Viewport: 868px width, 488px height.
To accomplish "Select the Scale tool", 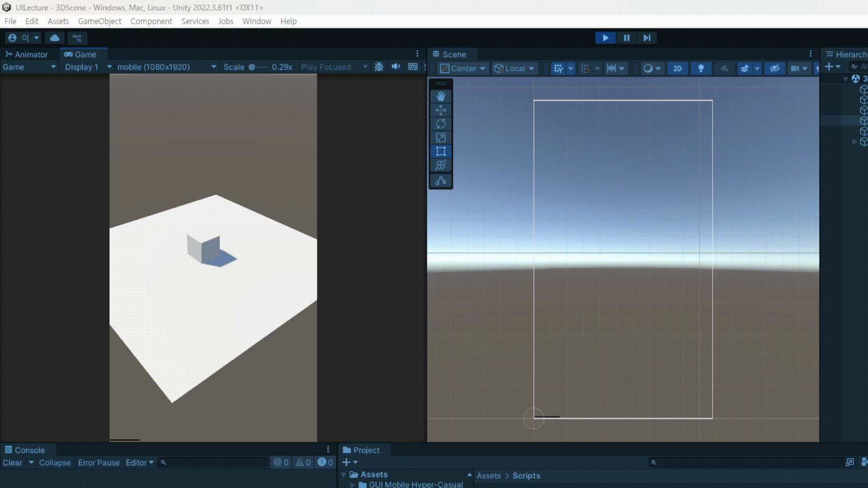I will tap(441, 138).
